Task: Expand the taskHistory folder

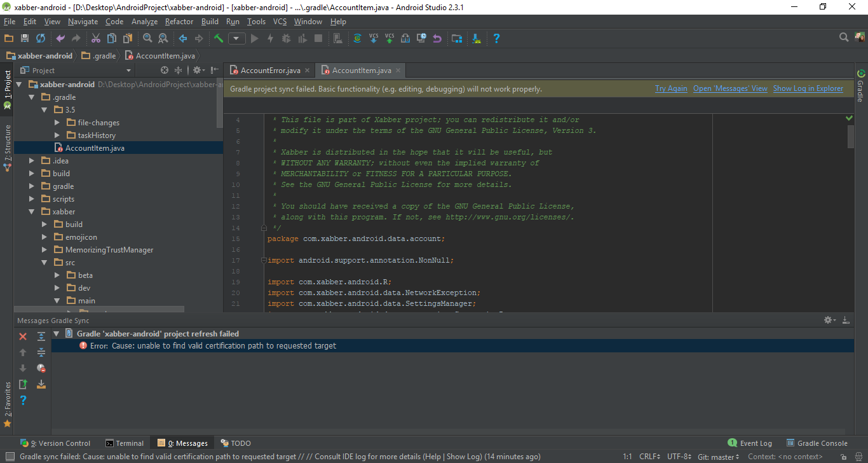Action: (57, 135)
